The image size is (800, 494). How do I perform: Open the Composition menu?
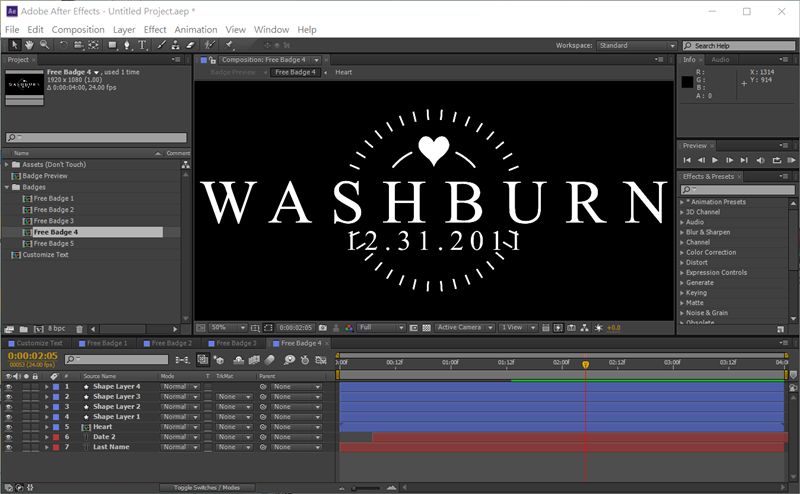coord(78,30)
